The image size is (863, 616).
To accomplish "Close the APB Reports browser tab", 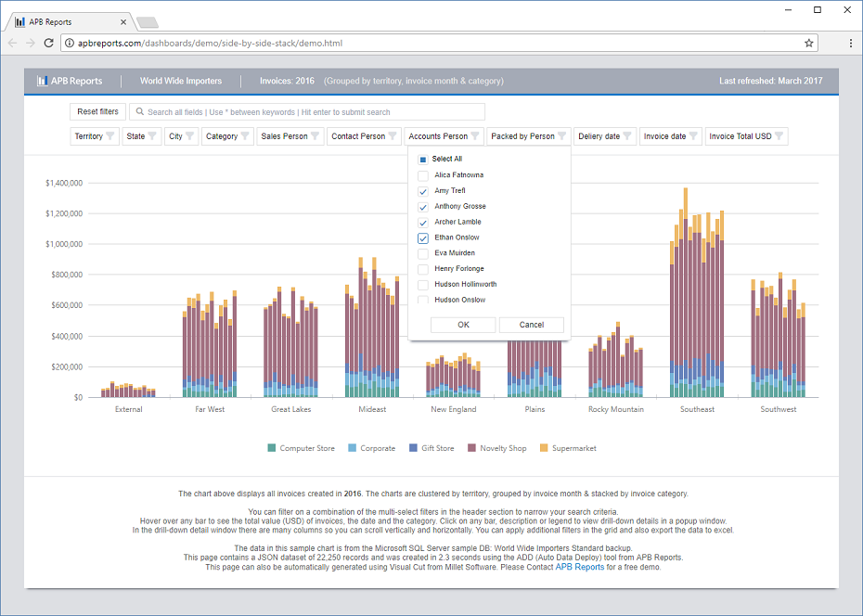I will pos(123,22).
